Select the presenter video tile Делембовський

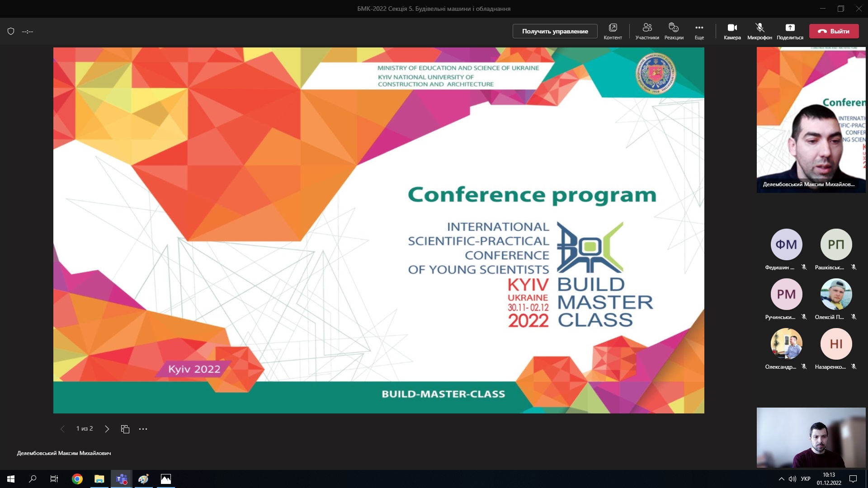pos(811,120)
